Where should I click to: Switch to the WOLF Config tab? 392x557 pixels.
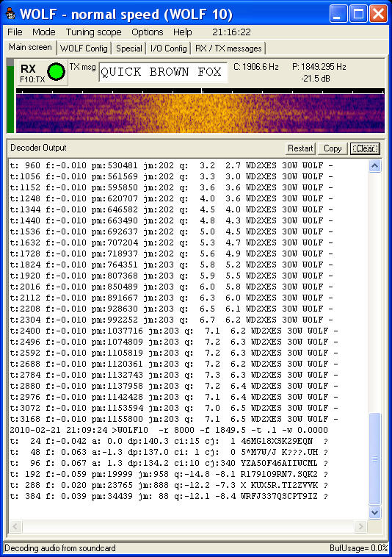coord(84,48)
